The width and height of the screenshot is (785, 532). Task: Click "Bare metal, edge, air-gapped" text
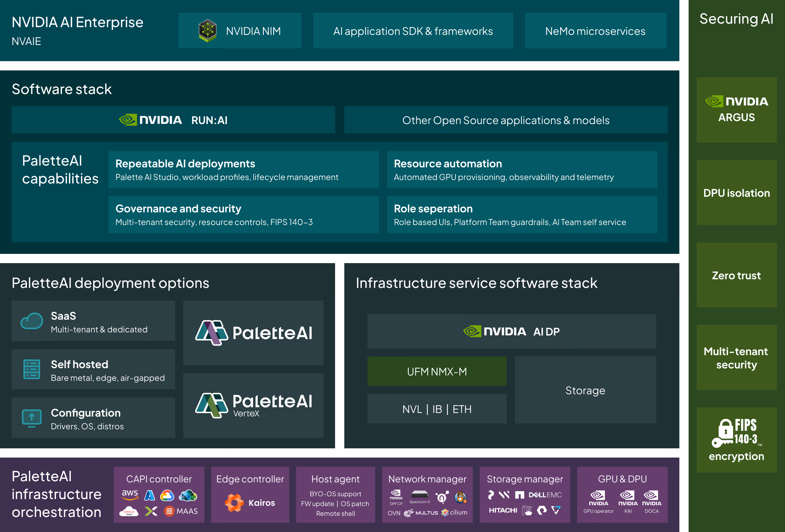tap(108, 378)
